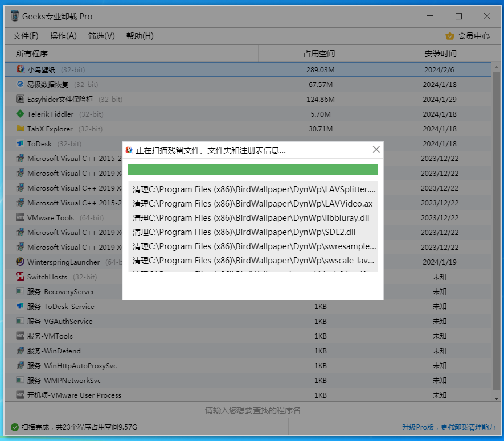This screenshot has height=441, width=504.
Task: Open the 帮助(H) menu
Action: click(140, 36)
